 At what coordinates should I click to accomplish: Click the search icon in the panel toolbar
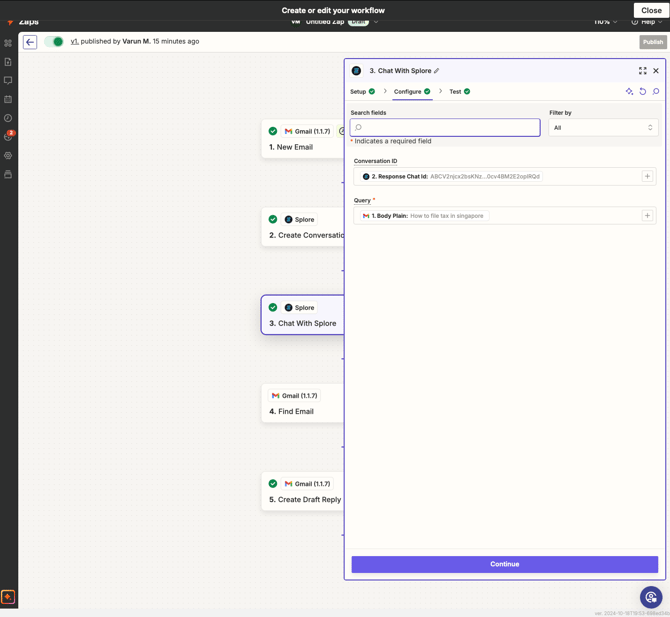pyautogui.click(x=656, y=91)
